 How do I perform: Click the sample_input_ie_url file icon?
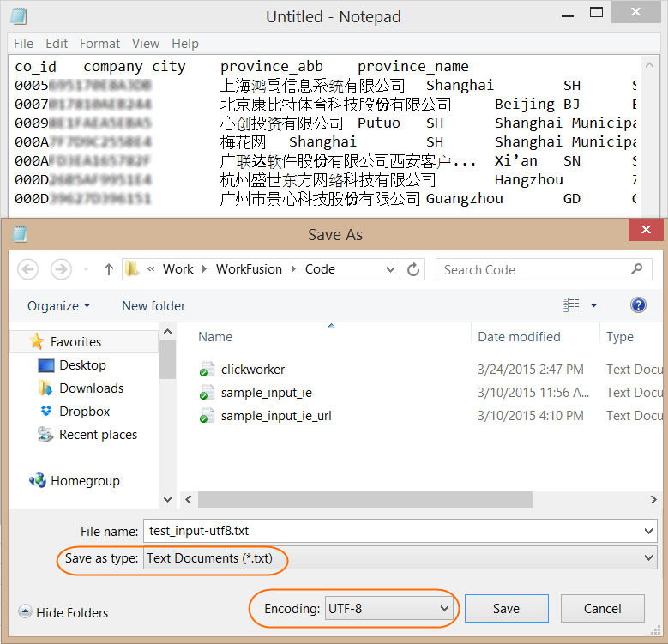pos(207,415)
